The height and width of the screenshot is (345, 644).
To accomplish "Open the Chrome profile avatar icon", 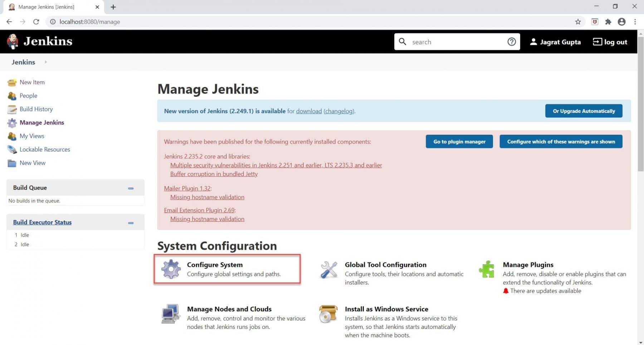I will tap(622, 22).
